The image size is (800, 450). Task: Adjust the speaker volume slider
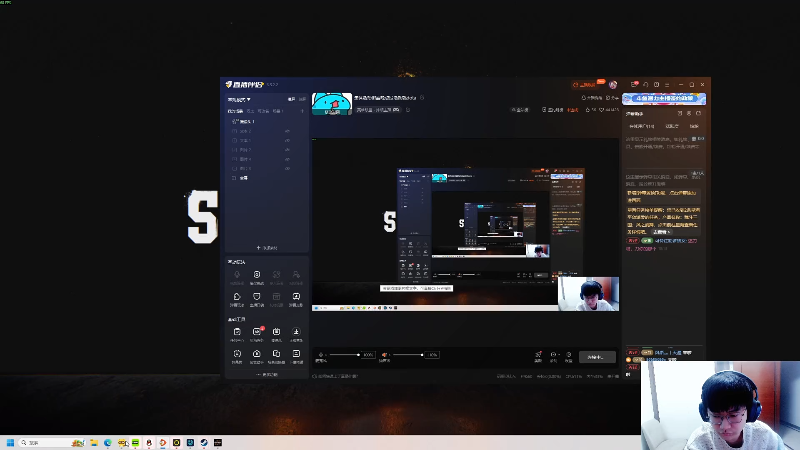pos(408,355)
